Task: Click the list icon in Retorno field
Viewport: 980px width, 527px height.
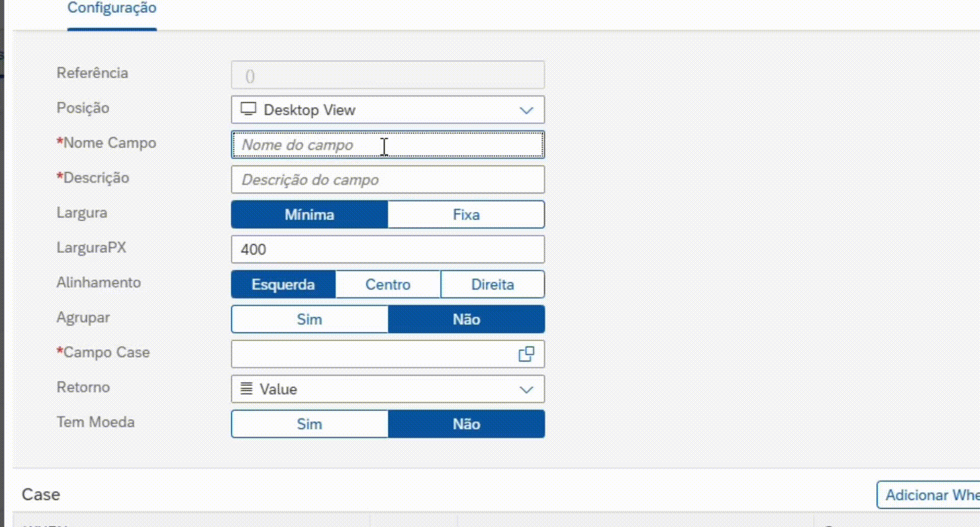Action: pos(247,389)
